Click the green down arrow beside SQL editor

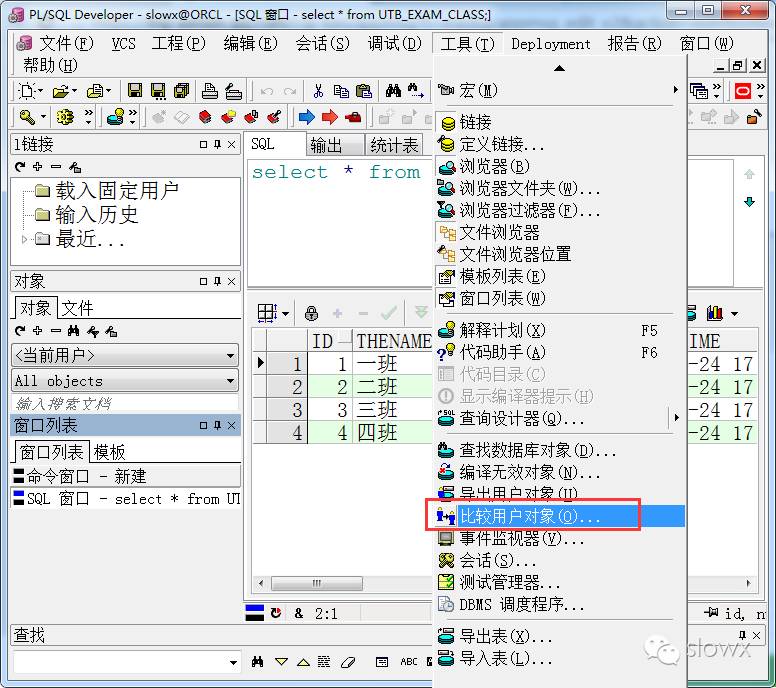click(749, 201)
